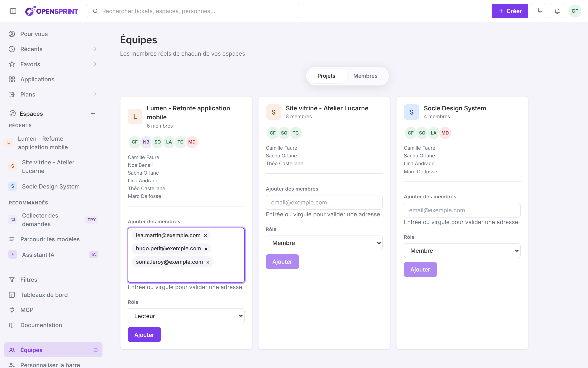The width and height of the screenshot is (588, 368).
Task: Remove sonia.leroy@exemple.com chip
Action: [x=208, y=262]
